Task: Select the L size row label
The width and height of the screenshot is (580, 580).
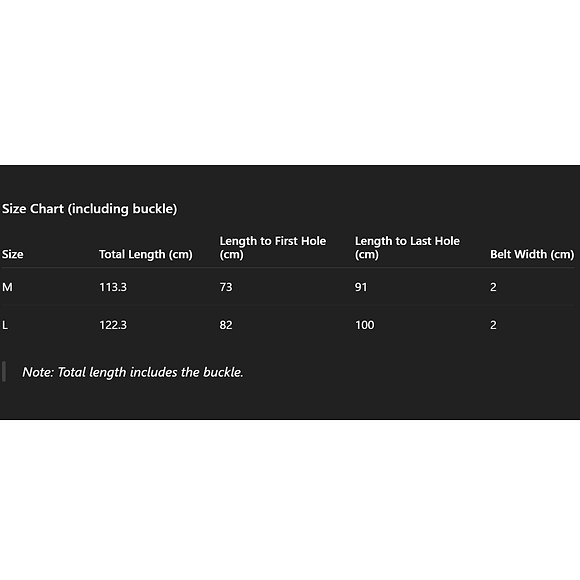Action: (5, 325)
